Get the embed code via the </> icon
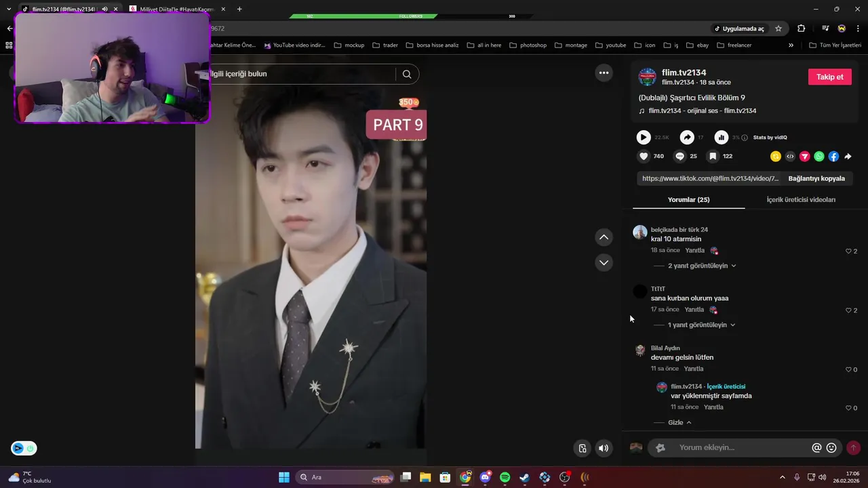The height and width of the screenshot is (488, 868). tap(790, 156)
